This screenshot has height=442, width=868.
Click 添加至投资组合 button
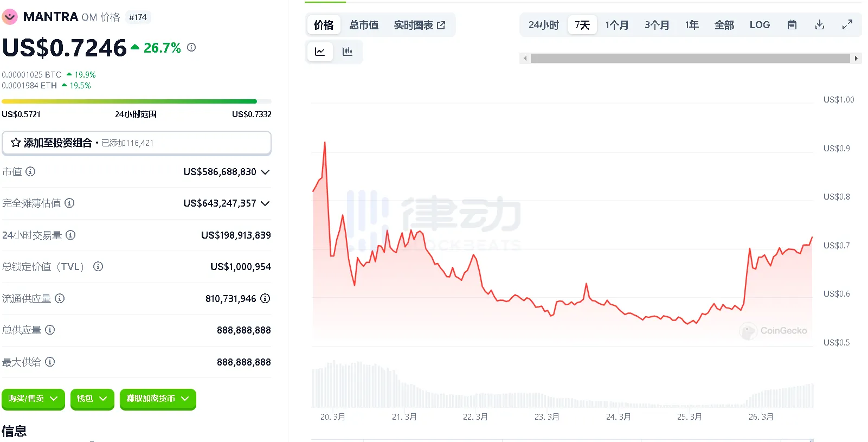pyautogui.click(x=136, y=143)
